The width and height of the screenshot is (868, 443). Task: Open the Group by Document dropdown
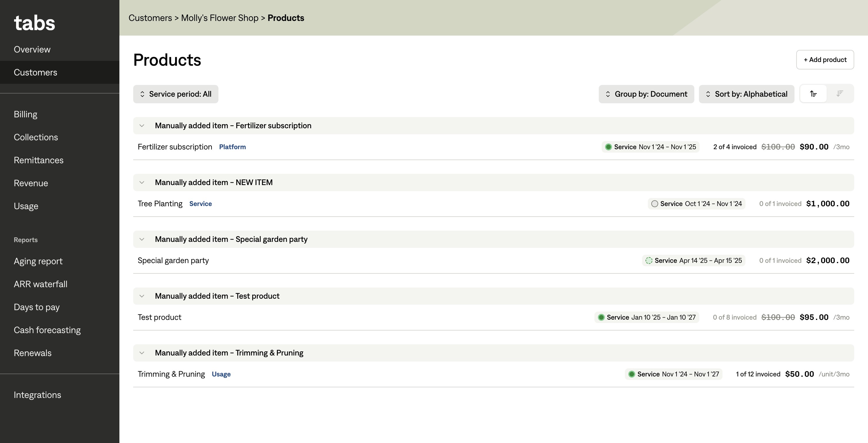[646, 94]
